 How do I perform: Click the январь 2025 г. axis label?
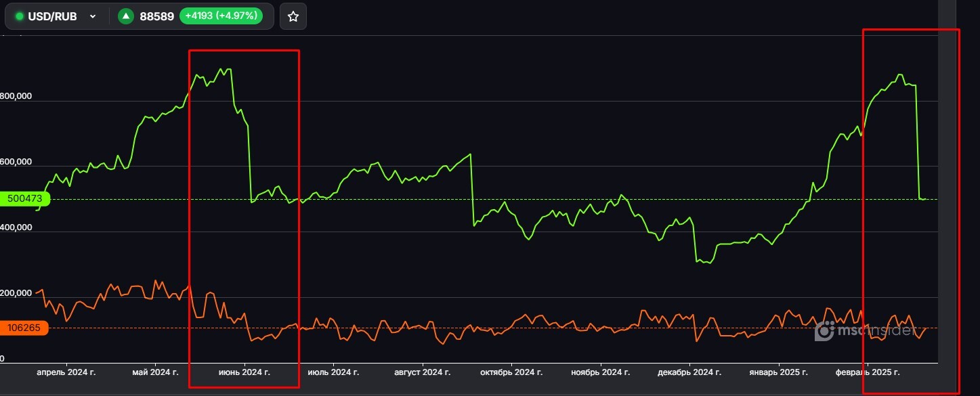(x=778, y=372)
